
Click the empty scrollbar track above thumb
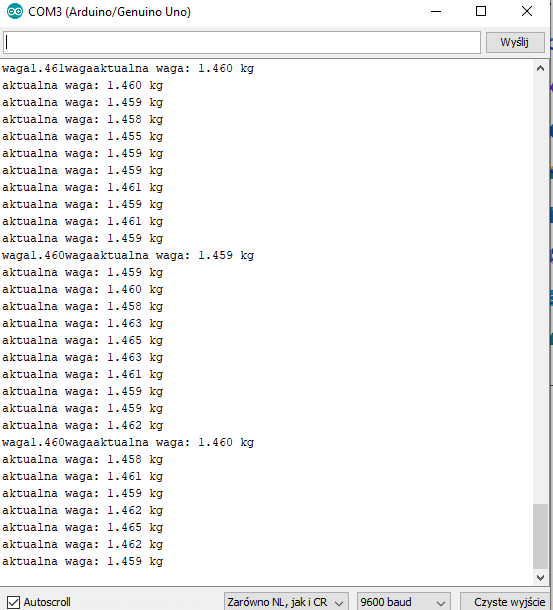coord(540,290)
